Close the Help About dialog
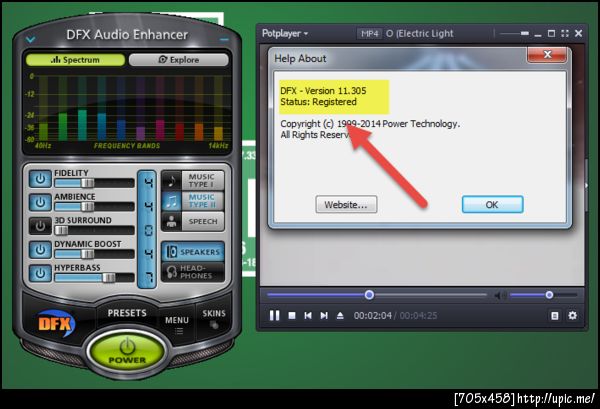 [547, 54]
